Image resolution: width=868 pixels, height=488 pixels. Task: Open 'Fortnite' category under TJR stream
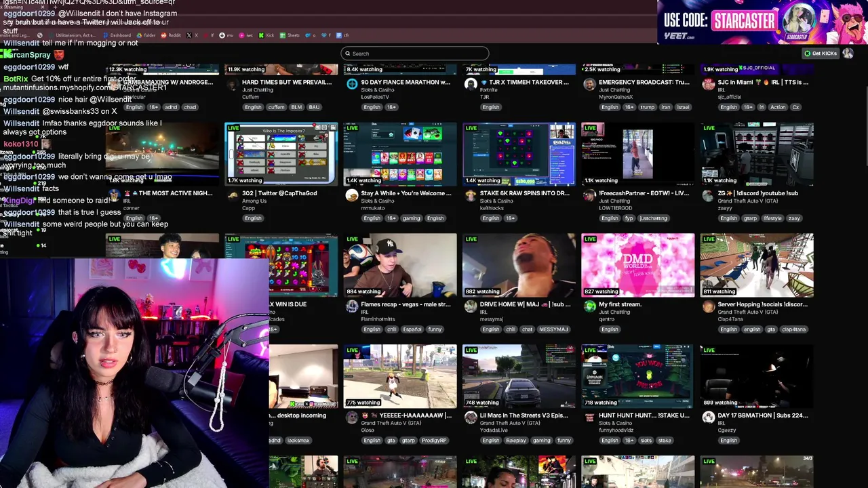490,89
